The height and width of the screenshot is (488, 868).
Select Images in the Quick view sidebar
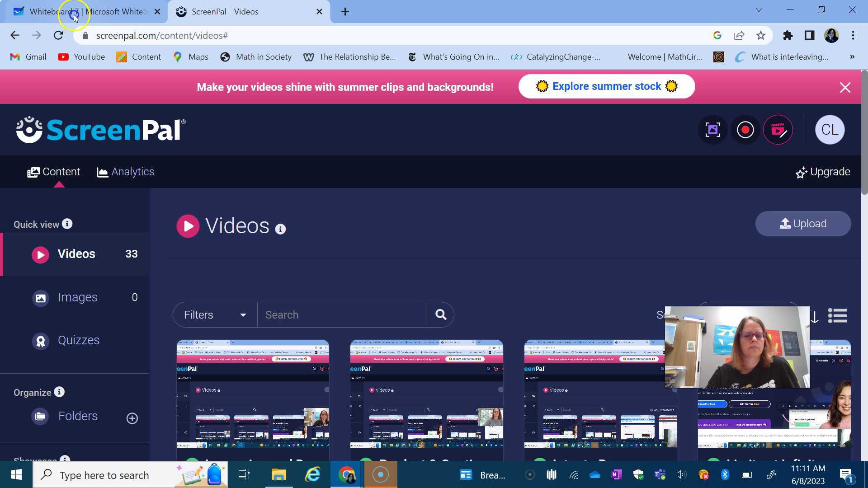tap(77, 297)
